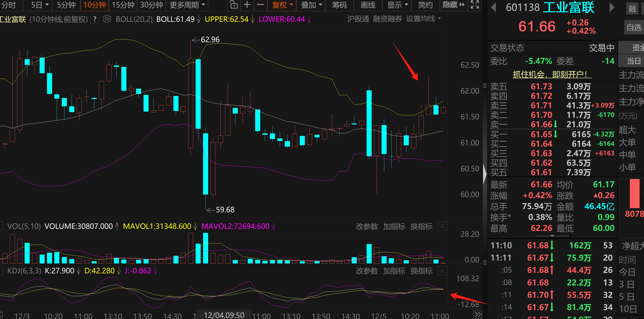This screenshot has width=644, height=319.
Task: Zoom out the chart with the minus icon
Action: pyautogui.click(x=260, y=5)
